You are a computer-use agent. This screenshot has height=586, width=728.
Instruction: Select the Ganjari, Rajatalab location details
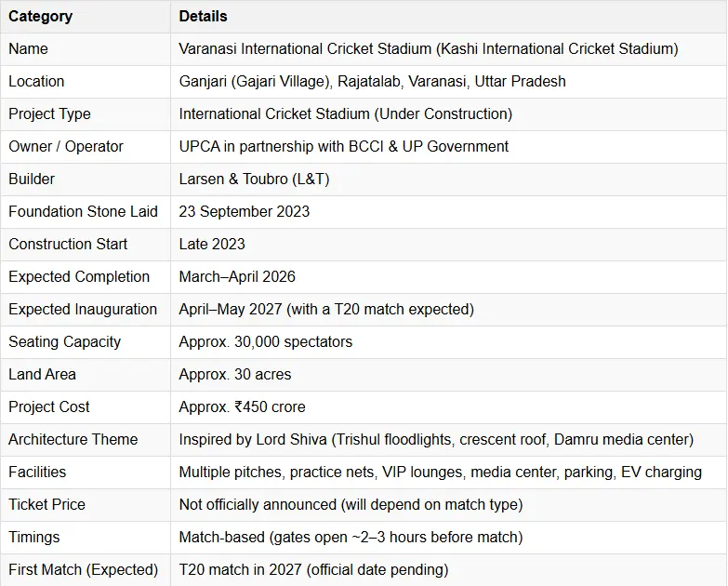click(x=372, y=81)
